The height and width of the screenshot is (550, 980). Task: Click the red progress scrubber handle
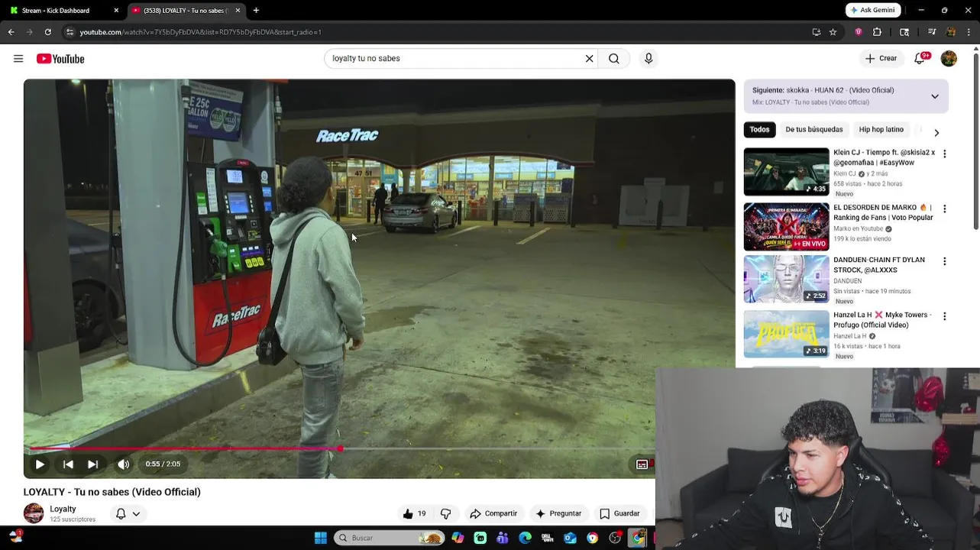(x=340, y=448)
